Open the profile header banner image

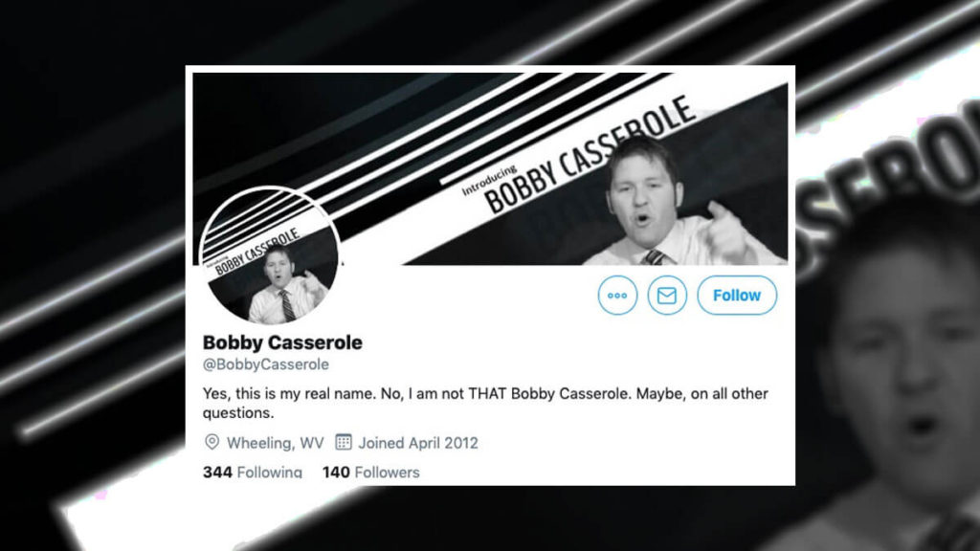click(490, 168)
